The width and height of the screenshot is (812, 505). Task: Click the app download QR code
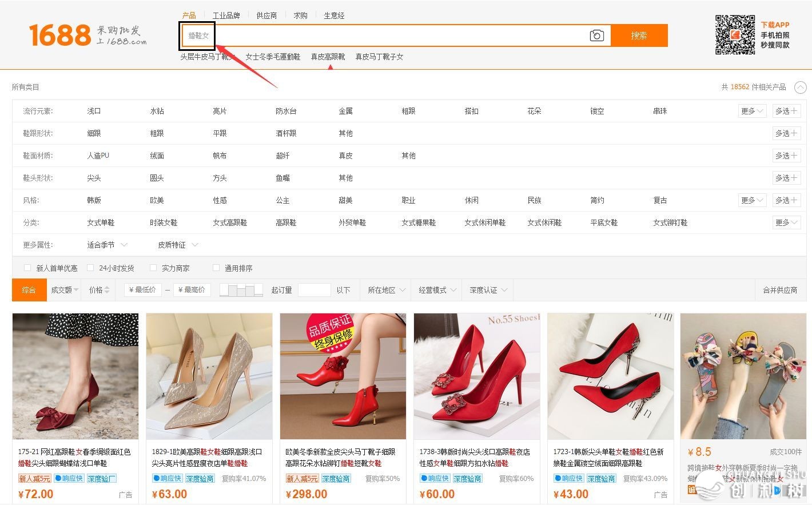(x=735, y=35)
